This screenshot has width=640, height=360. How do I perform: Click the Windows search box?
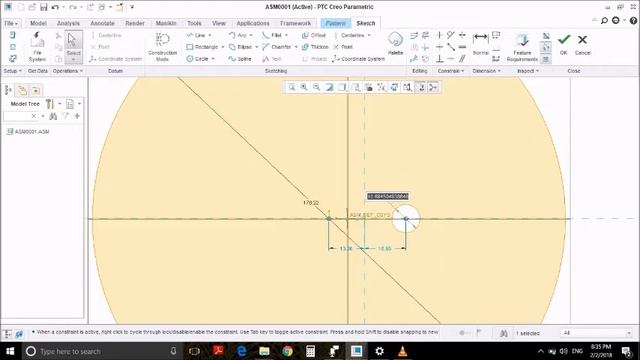100,351
